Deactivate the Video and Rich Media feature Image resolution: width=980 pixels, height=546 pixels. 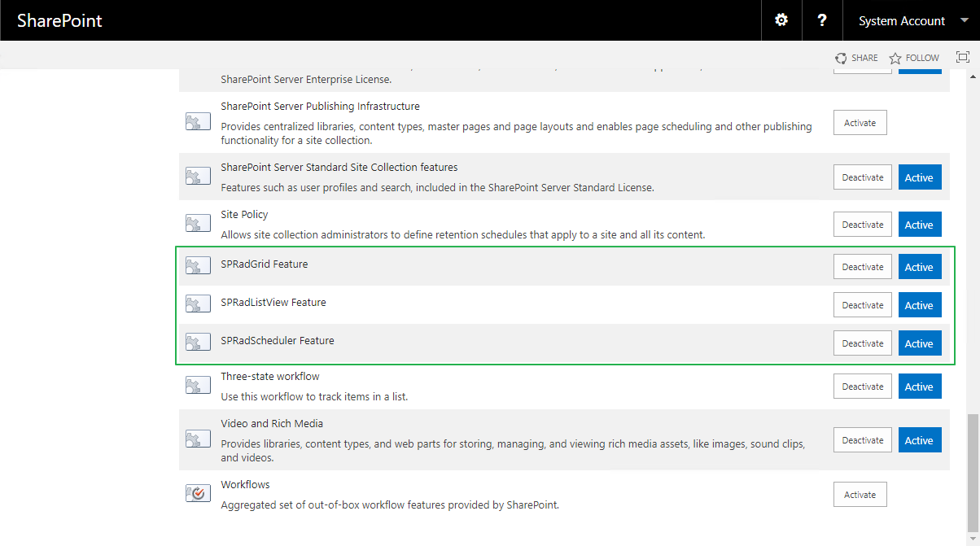click(x=863, y=440)
